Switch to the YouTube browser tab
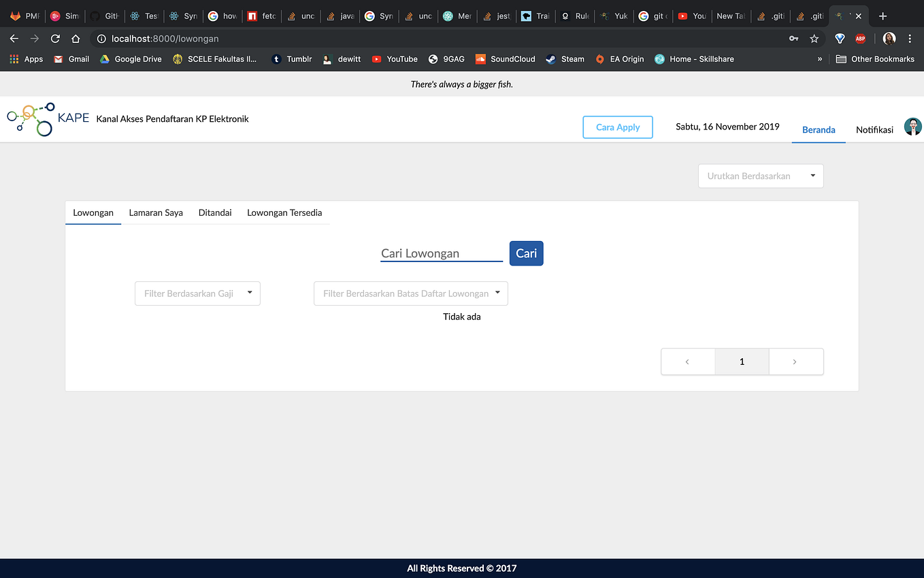The width and height of the screenshot is (924, 578). point(692,16)
